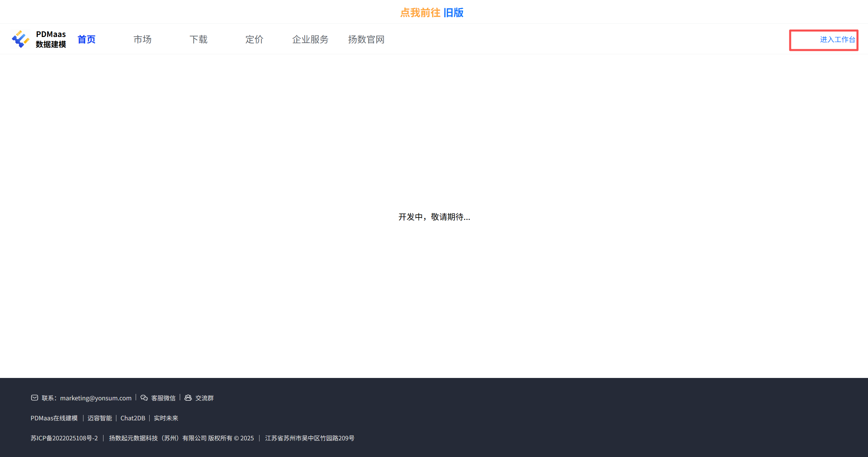868x457 pixels.
Task: Click the 进入工作台 button
Action: (x=837, y=40)
